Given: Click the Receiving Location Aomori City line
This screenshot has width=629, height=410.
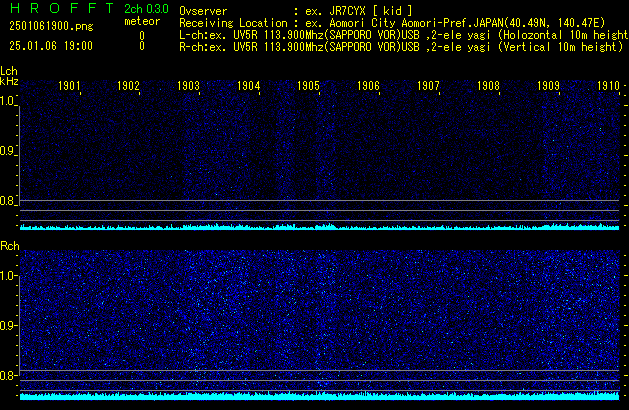Looking at the screenshot, I should (392, 23).
